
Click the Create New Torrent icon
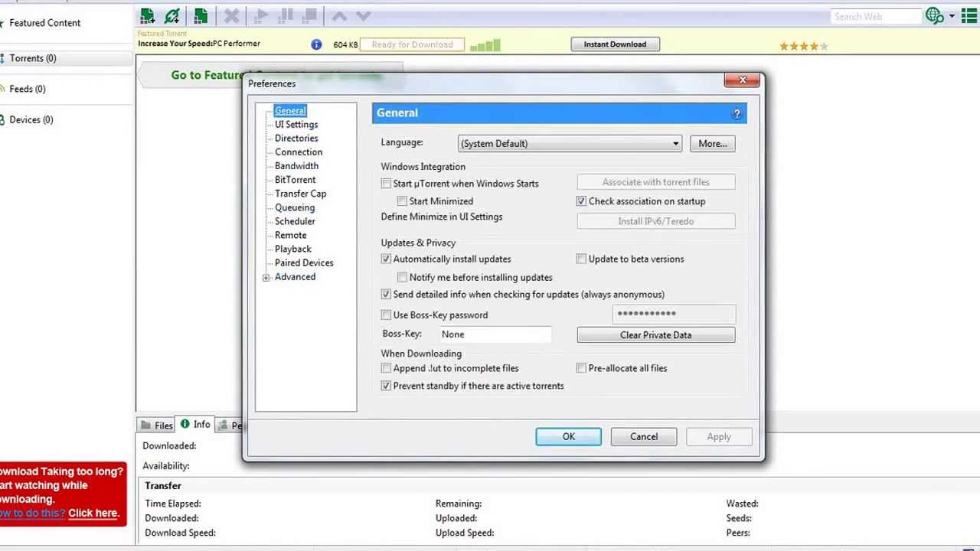point(201,15)
